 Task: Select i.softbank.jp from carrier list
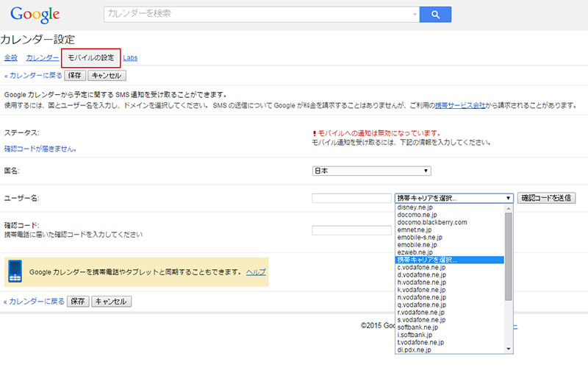450,335
